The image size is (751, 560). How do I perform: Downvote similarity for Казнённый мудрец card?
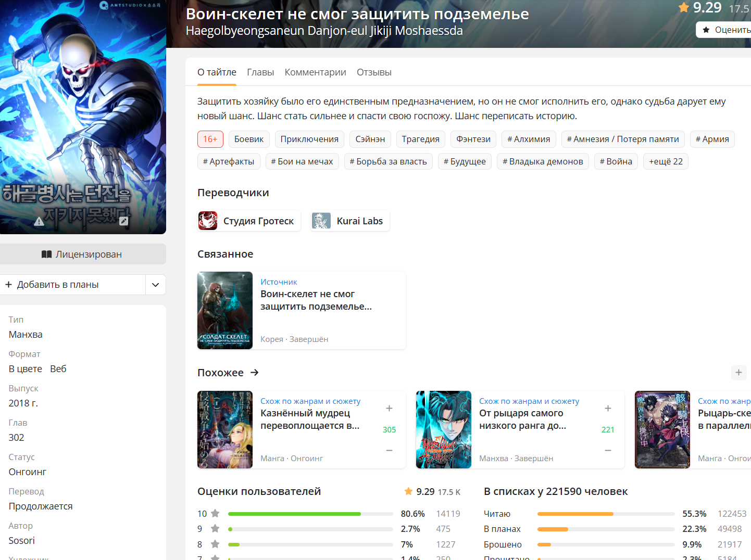point(389,450)
